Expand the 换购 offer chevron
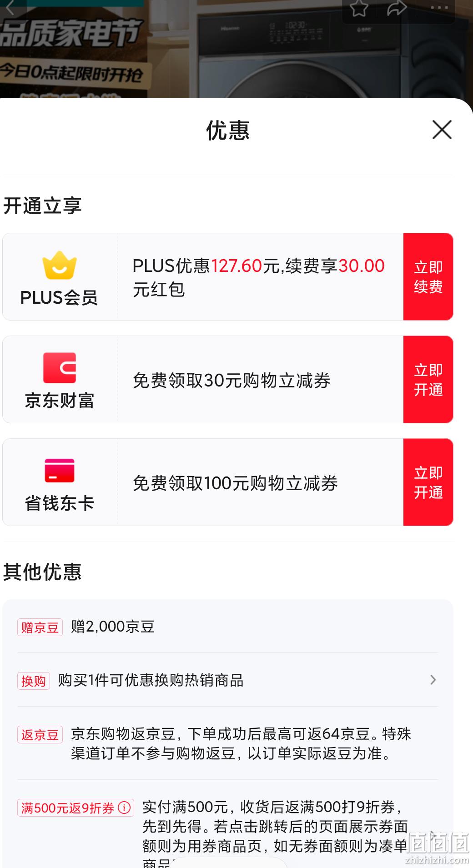The height and width of the screenshot is (868, 473). [x=433, y=680]
